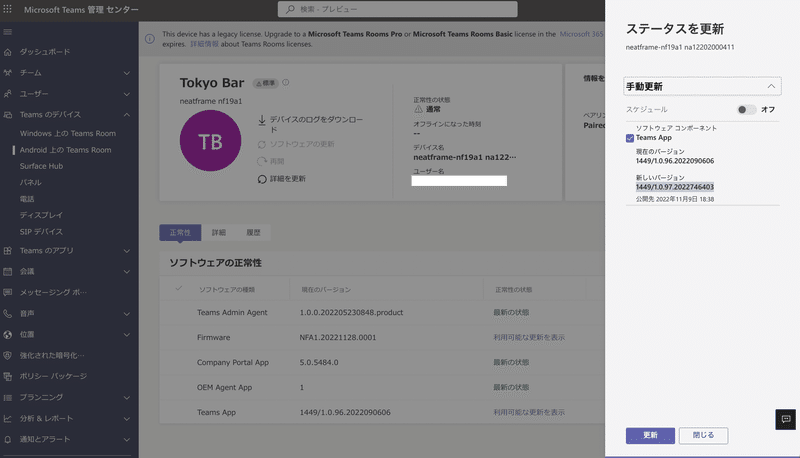Click the 標準 badge next to Tokyo Bar
The height and width of the screenshot is (458, 800).
[x=265, y=83]
